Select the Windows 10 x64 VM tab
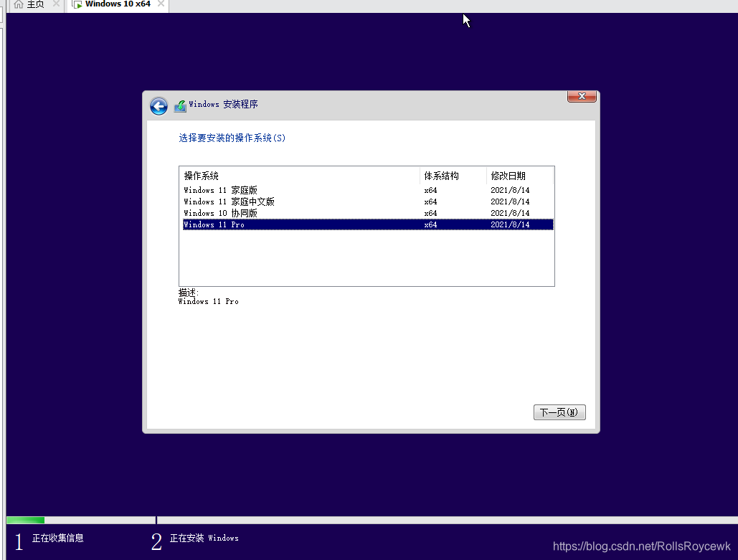This screenshot has width=738, height=560. [x=118, y=4]
